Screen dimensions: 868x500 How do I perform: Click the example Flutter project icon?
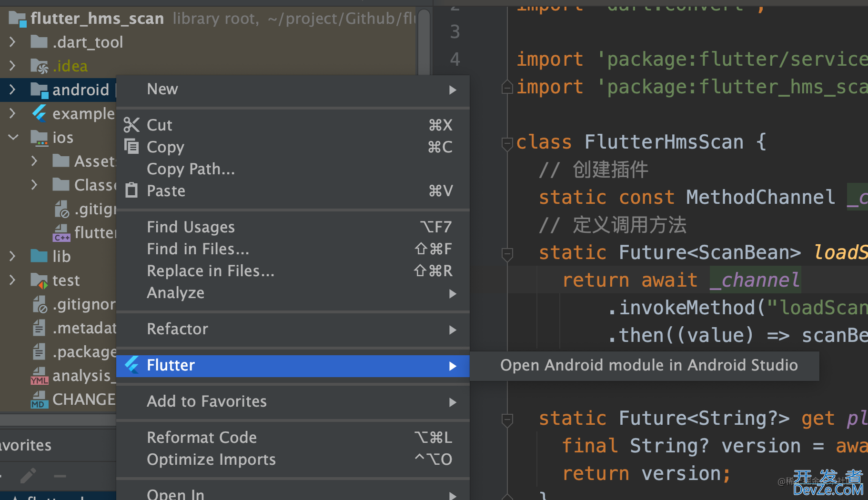coord(39,113)
